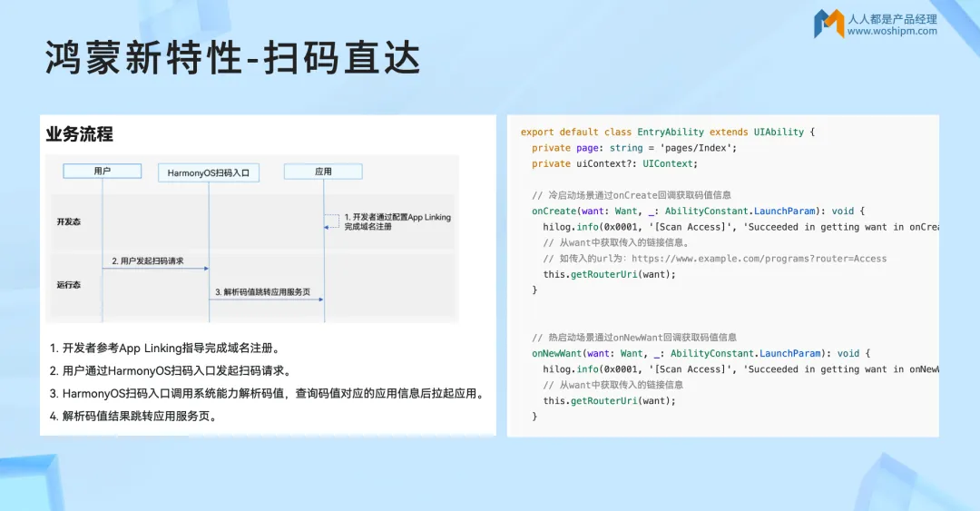Image resolution: width=980 pixels, height=511 pixels.
Task: Click the code line private uiContext?: UIContext
Action: click(x=614, y=163)
